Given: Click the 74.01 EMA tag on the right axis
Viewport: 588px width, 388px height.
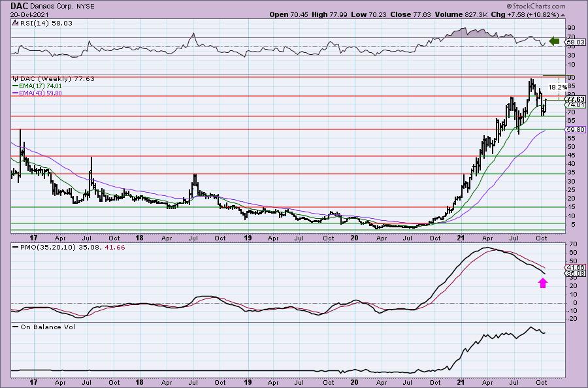Looking at the screenshot, I should (575, 105).
